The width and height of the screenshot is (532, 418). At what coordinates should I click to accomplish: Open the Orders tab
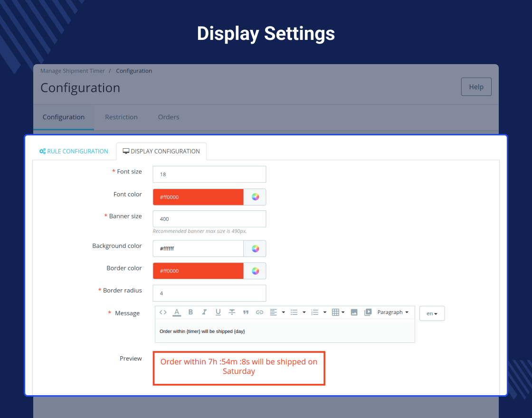click(x=169, y=117)
